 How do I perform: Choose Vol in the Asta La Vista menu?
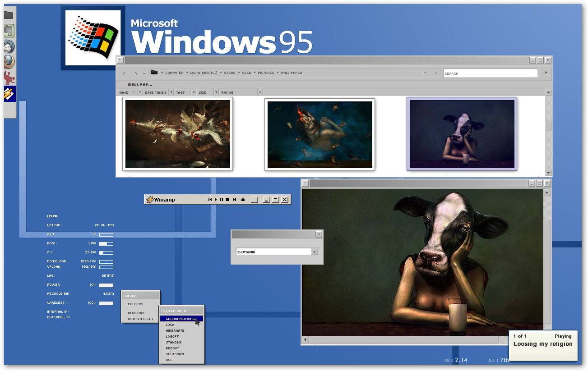pyautogui.click(x=181, y=360)
